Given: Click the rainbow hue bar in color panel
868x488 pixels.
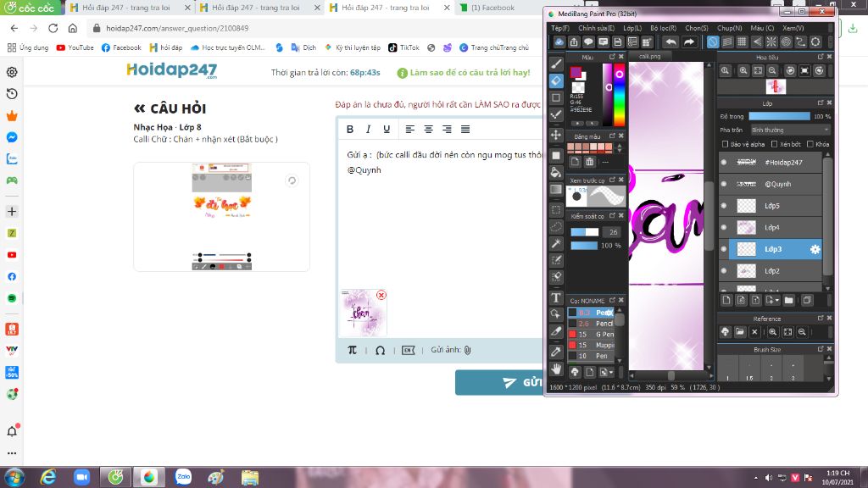Looking at the screenshot, I should click(619, 95).
